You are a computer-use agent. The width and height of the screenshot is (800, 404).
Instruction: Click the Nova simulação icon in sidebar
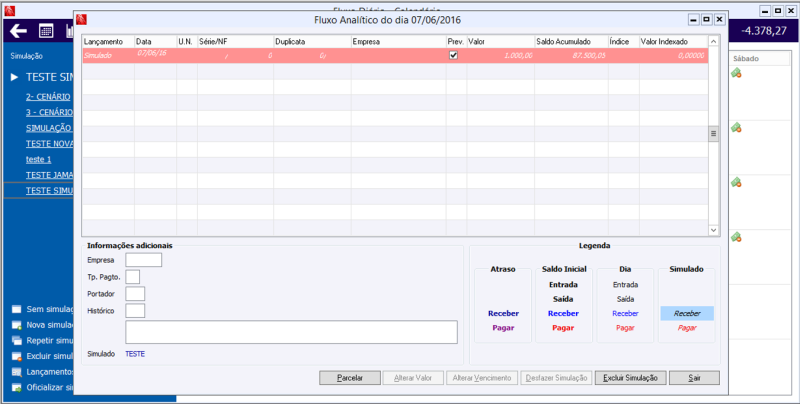click(17, 325)
